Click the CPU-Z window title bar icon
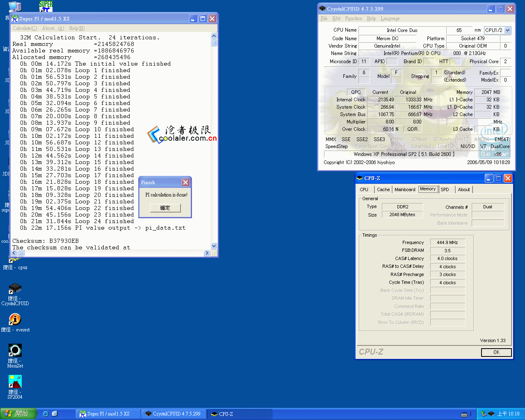 tap(360, 178)
